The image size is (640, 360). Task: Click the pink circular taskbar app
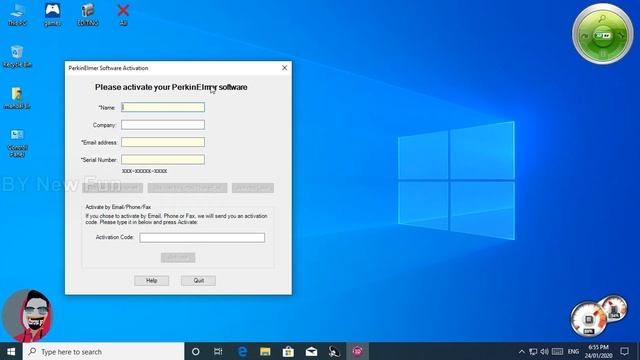(x=358, y=351)
